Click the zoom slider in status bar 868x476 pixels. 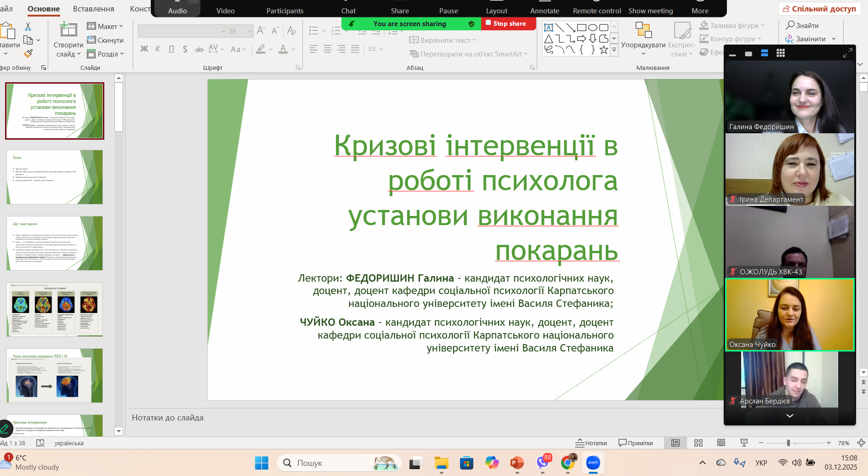pyautogui.click(x=788, y=443)
